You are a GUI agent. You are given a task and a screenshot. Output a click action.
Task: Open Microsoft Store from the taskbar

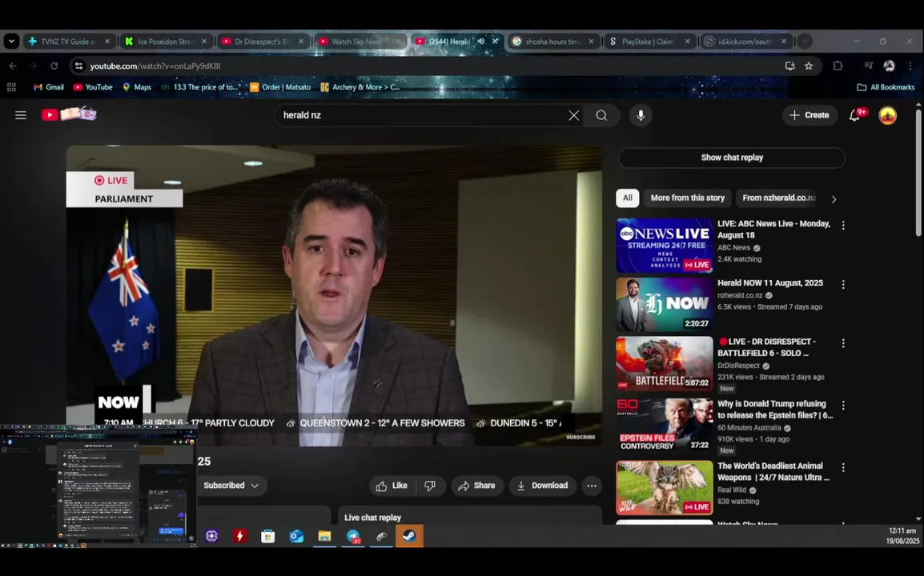coord(268,536)
